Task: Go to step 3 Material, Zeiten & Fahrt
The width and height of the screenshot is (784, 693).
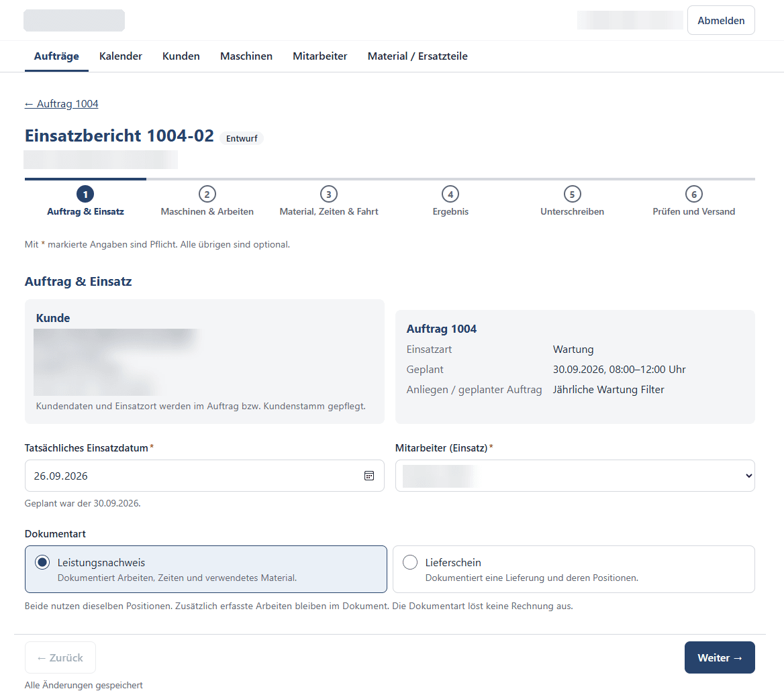Action: tap(328, 201)
